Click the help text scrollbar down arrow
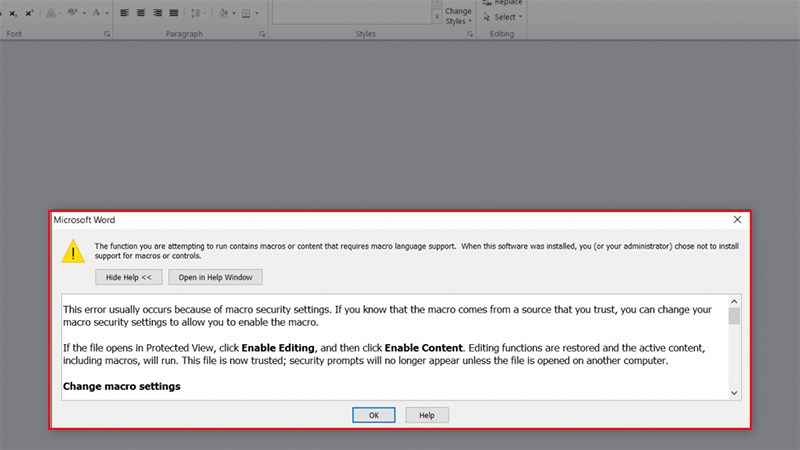800x450 pixels. 734,393
